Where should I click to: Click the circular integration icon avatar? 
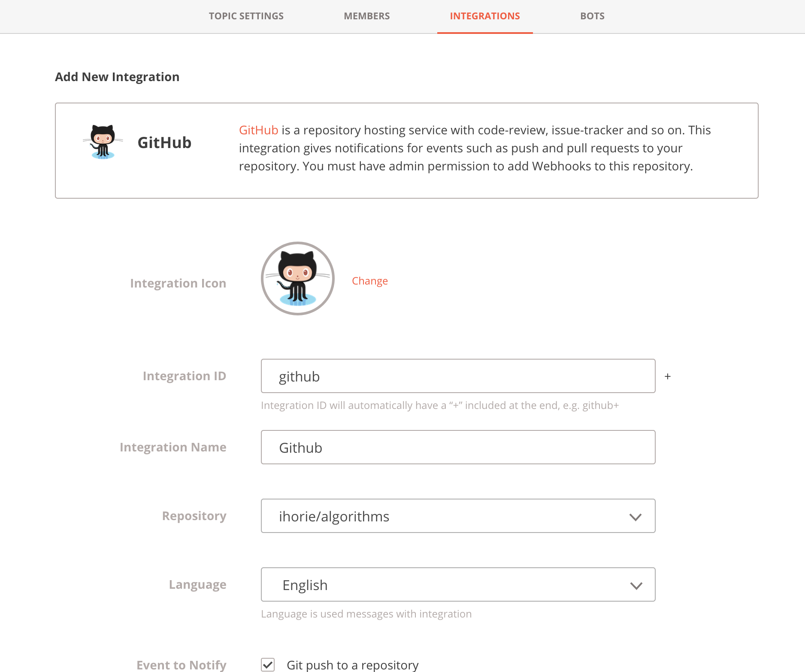(x=297, y=278)
